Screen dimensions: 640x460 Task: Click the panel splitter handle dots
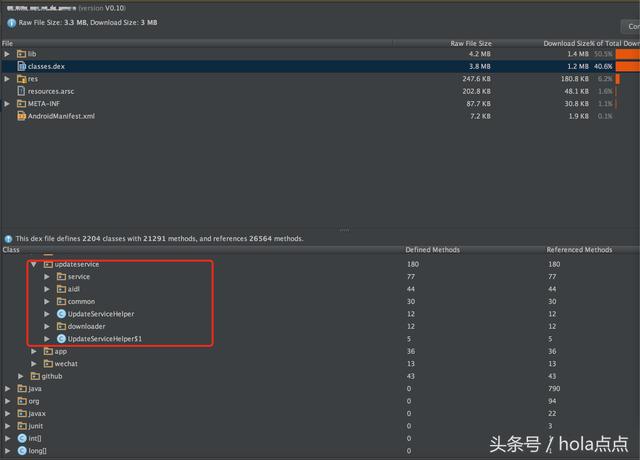tap(344, 230)
